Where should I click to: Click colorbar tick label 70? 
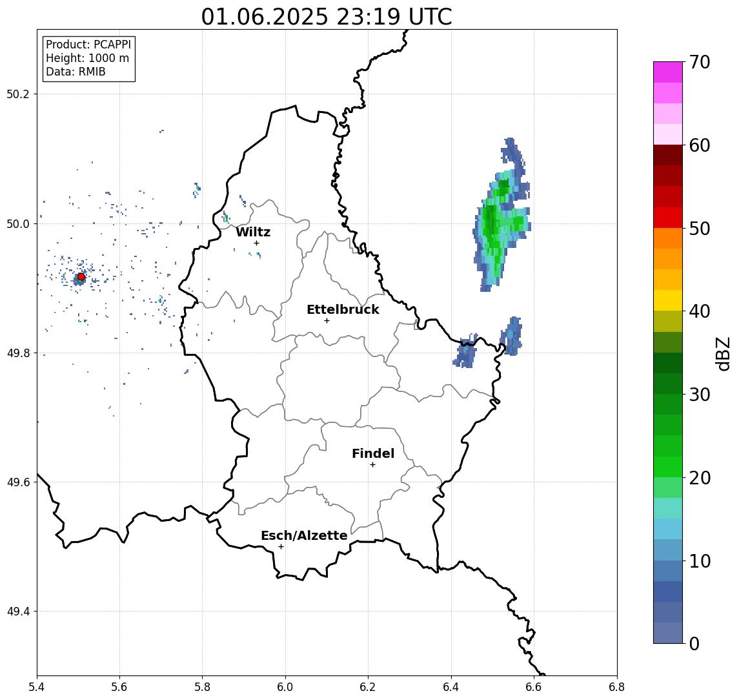pyautogui.click(x=700, y=62)
